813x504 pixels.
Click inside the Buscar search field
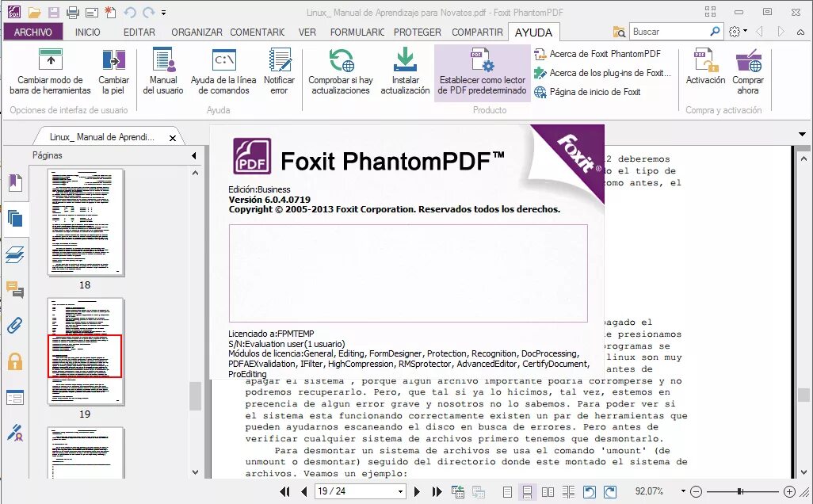point(669,32)
